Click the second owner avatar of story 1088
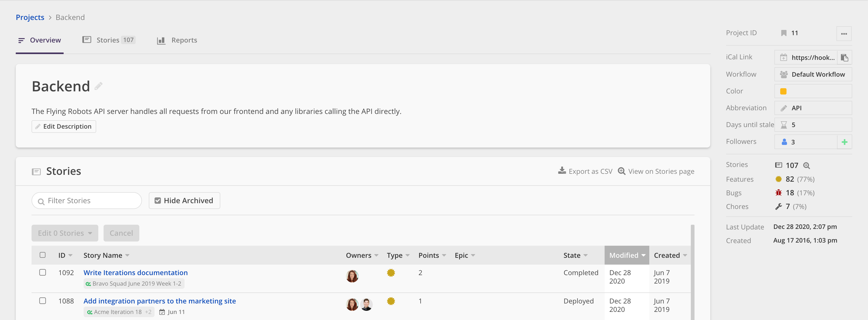Screen dimensions: 868x320 [366, 305]
